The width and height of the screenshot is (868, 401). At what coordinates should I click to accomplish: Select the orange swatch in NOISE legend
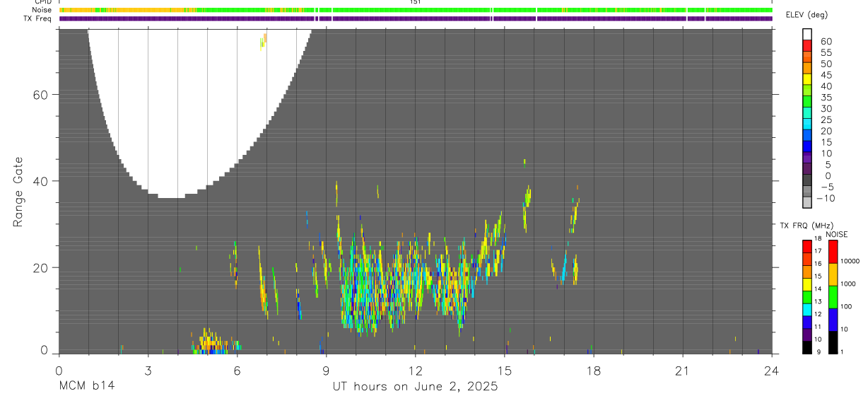(x=833, y=274)
